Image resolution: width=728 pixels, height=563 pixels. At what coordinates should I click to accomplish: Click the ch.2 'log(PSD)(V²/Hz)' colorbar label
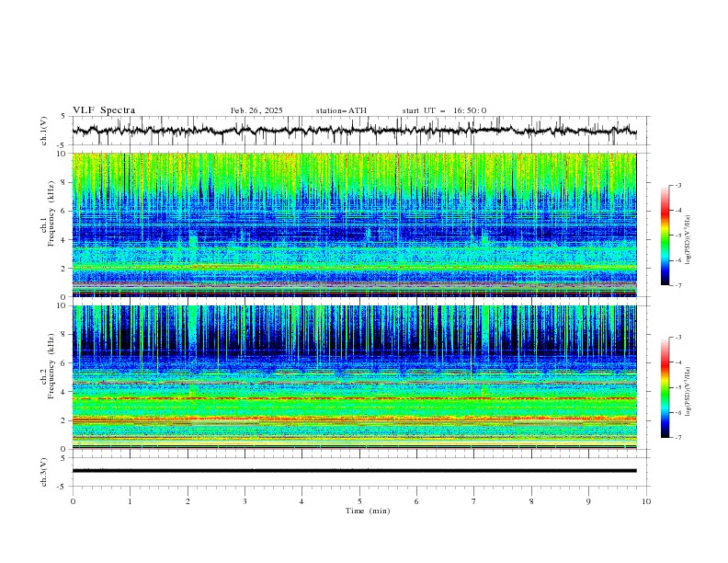pyautogui.click(x=688, y=391)
